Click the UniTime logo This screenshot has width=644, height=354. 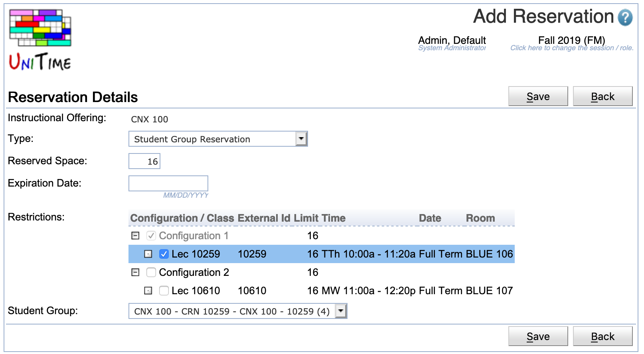tap(40, 40)
